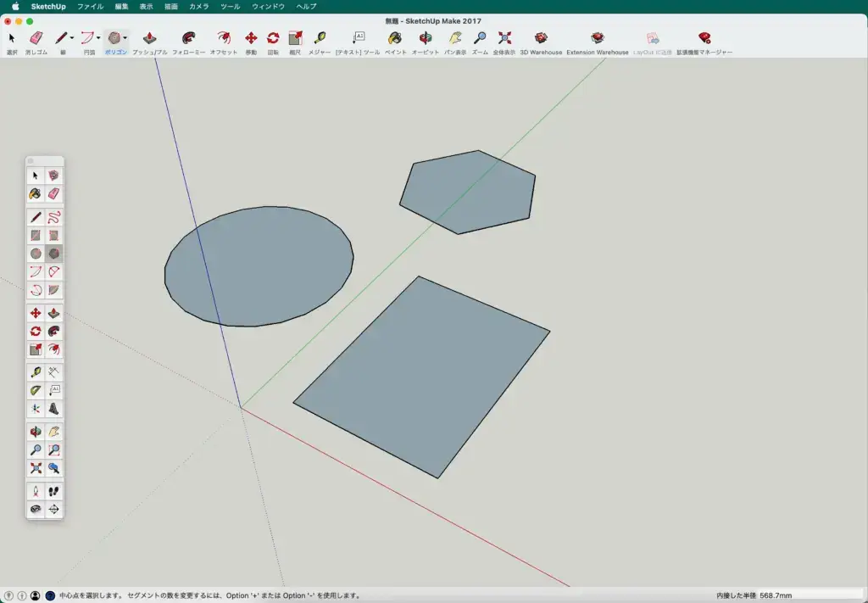Open the ヘルプ menu
The image size is (868, 603).
tap(306, 7)
